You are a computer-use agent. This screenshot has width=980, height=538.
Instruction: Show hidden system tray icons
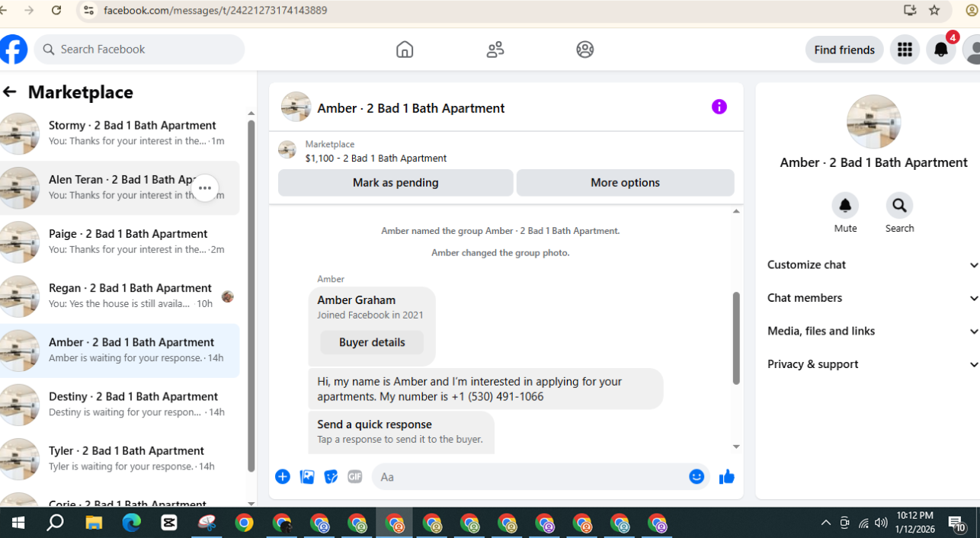coord(826,523)
